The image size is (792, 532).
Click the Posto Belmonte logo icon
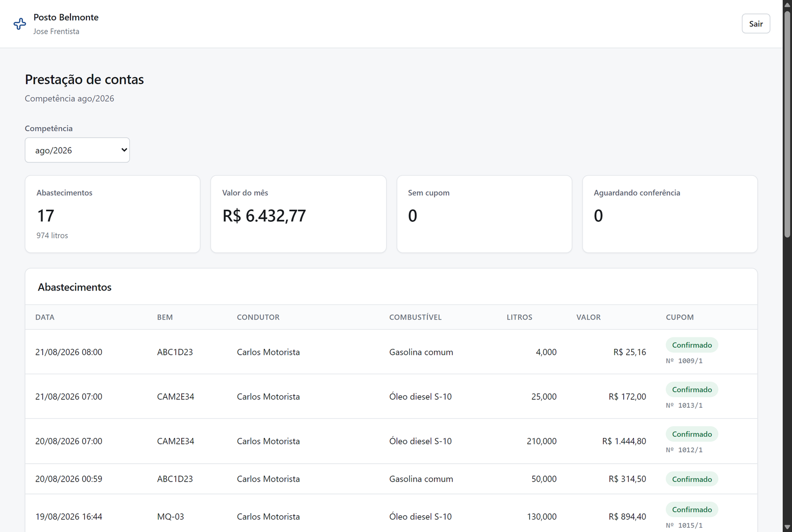(20, 24)
